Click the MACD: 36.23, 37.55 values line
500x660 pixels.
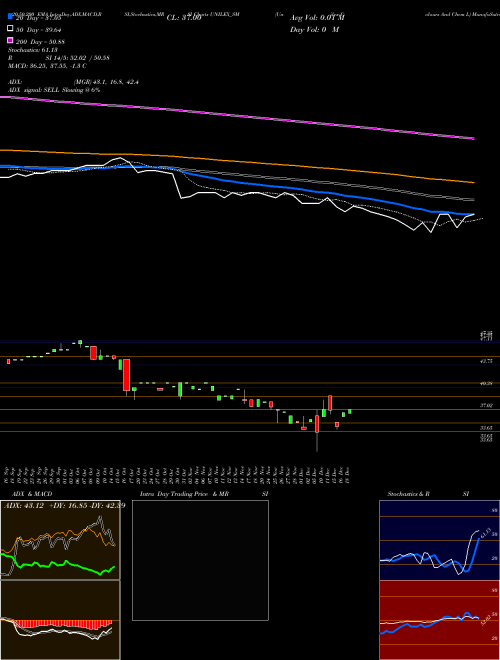point(47,66)
